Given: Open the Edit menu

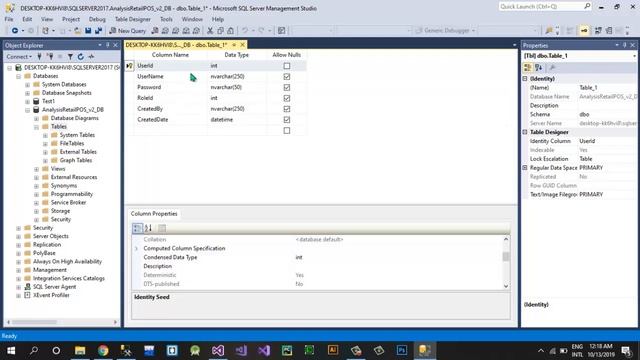Looking at the screenshot, I should click(27, 19).
